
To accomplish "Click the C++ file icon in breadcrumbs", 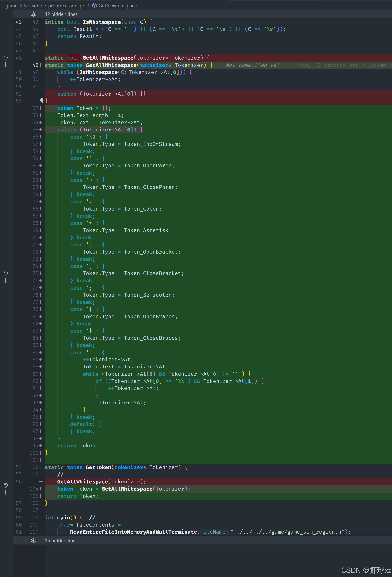I will tap(27, 6).
